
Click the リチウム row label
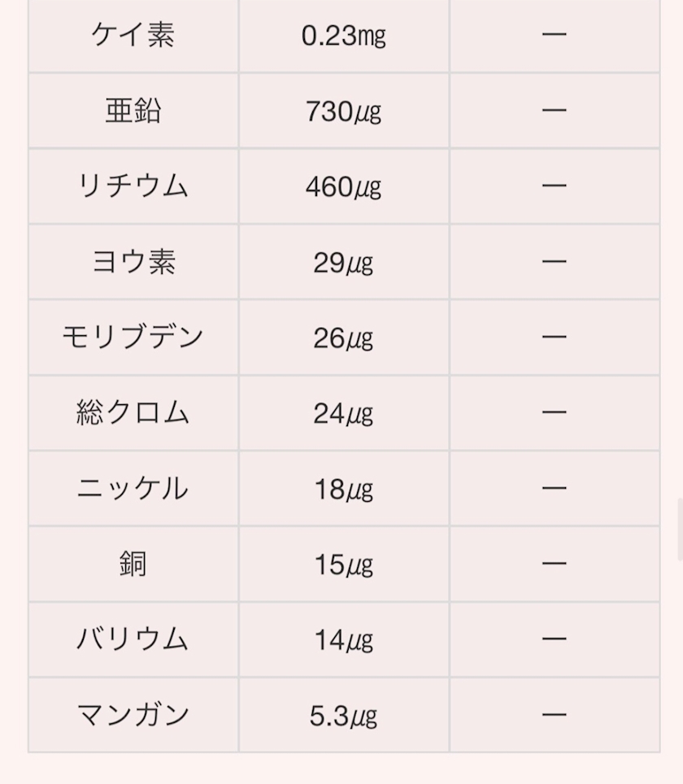coord(133,186)
